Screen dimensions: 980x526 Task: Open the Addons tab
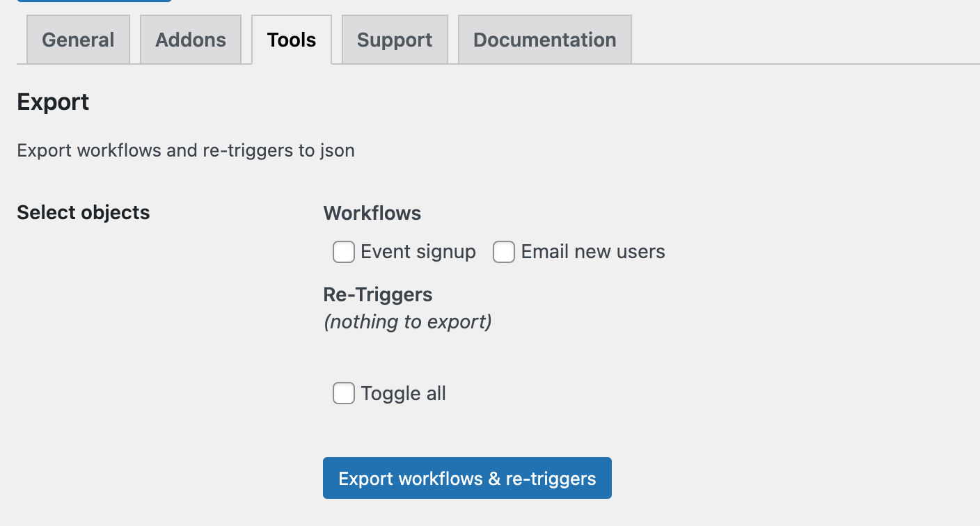pyautogui.click(x=190, y=40)
